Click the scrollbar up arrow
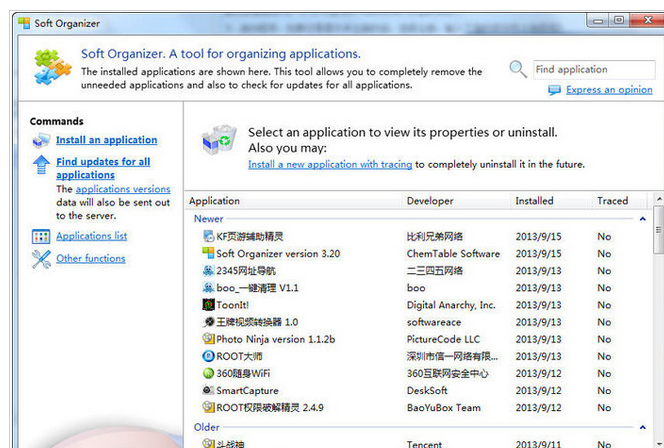664x448 pixels. click(659, 198)
